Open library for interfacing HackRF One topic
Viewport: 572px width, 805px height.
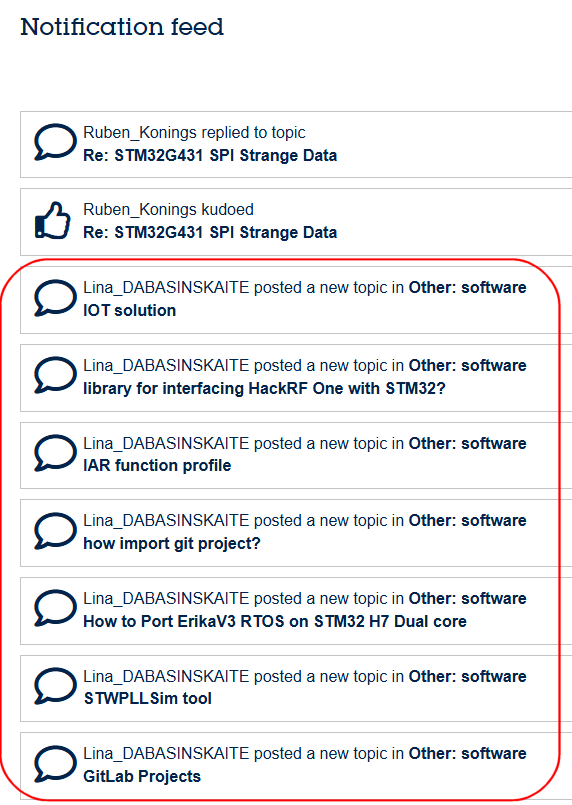pyautogui.click(x=264, y=388)
